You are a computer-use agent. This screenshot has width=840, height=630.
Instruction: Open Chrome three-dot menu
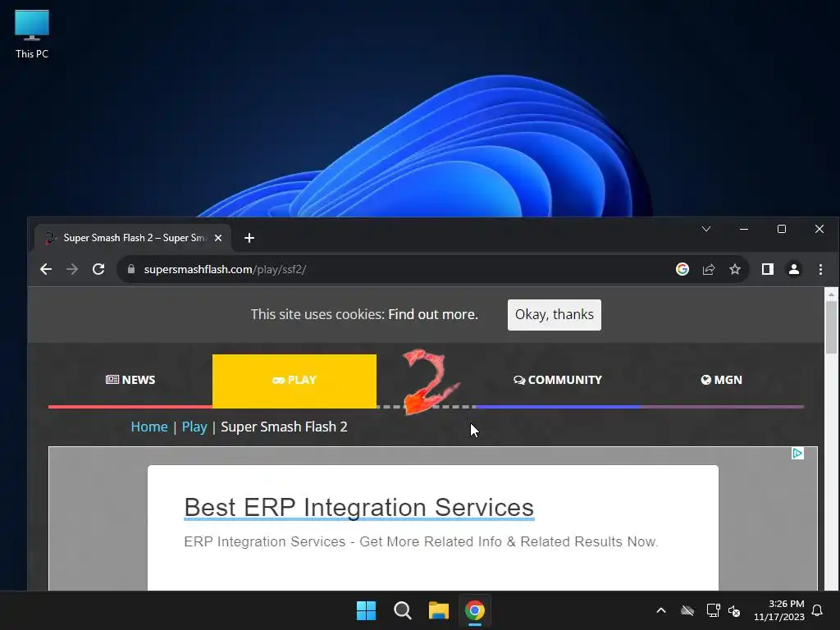pos(820,269)
